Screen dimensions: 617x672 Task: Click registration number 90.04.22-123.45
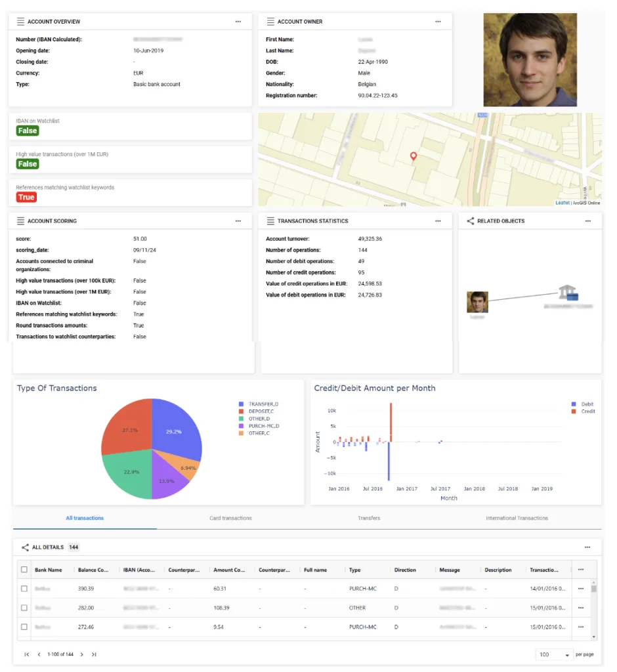377,96
